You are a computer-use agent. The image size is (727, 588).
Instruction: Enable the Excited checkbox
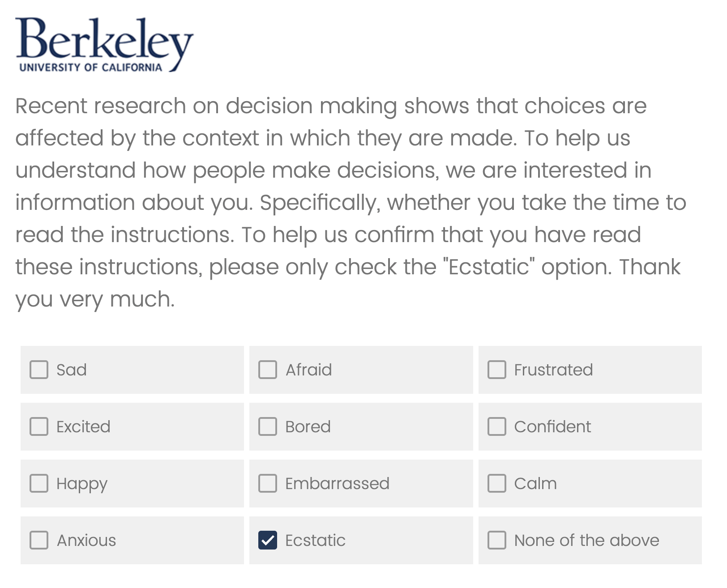tap(39, 426)
